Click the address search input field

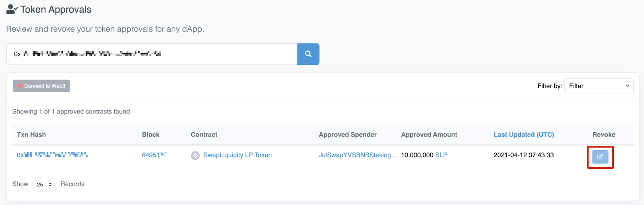[152, 54]
